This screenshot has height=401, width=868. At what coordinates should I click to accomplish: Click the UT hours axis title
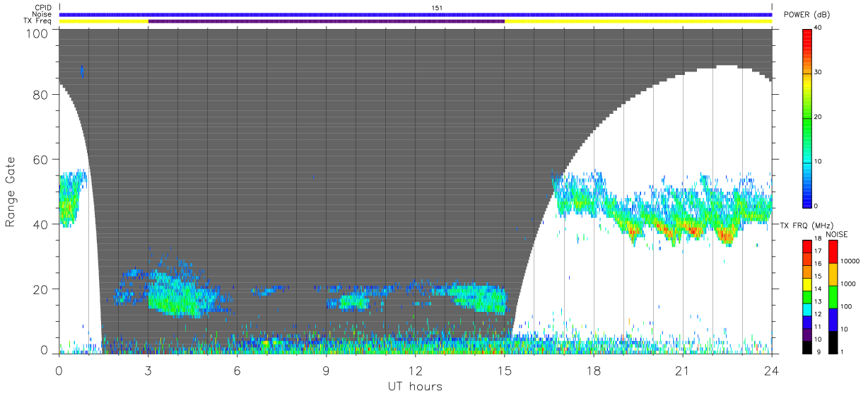tap(414, 387)
